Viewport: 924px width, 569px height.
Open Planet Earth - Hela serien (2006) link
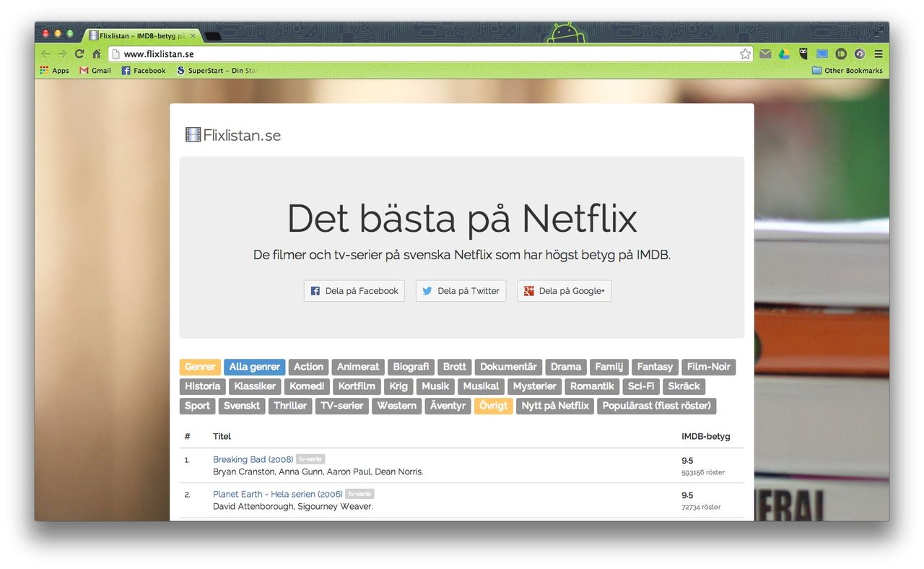[278, 495]
